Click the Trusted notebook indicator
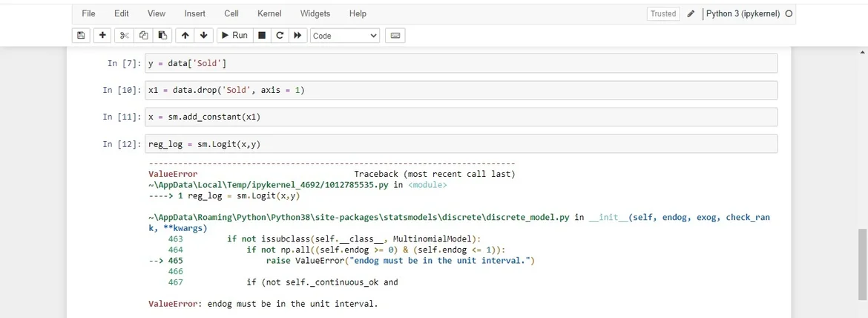This screenshot has height=318, width=868. point(662,13)
